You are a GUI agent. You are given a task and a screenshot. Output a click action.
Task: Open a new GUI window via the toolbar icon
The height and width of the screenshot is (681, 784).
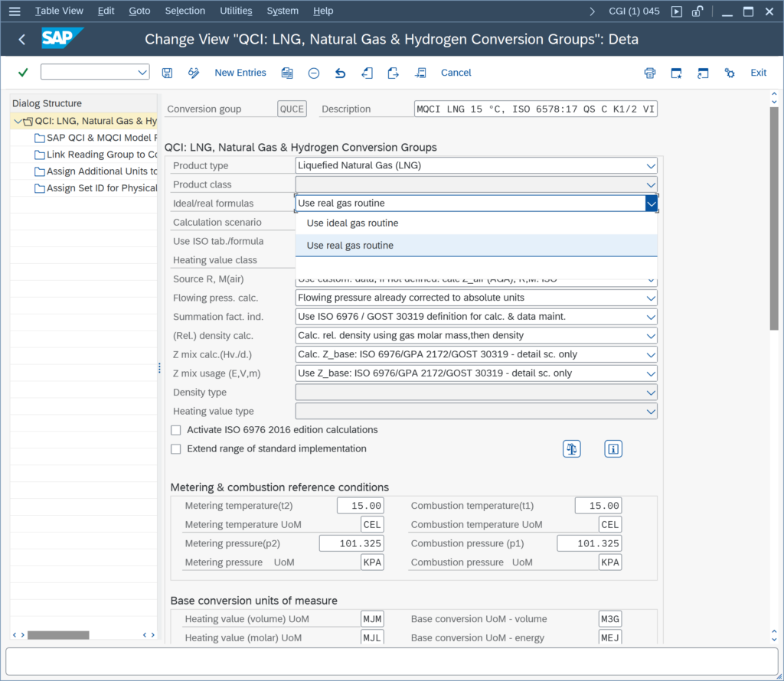pos(676,73)
